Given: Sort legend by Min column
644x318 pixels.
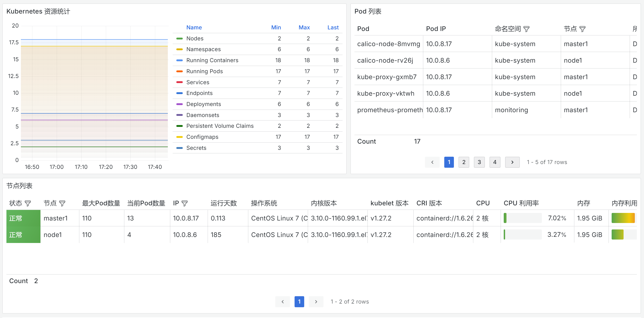Looking at the screenshot, I should point(276,28).
